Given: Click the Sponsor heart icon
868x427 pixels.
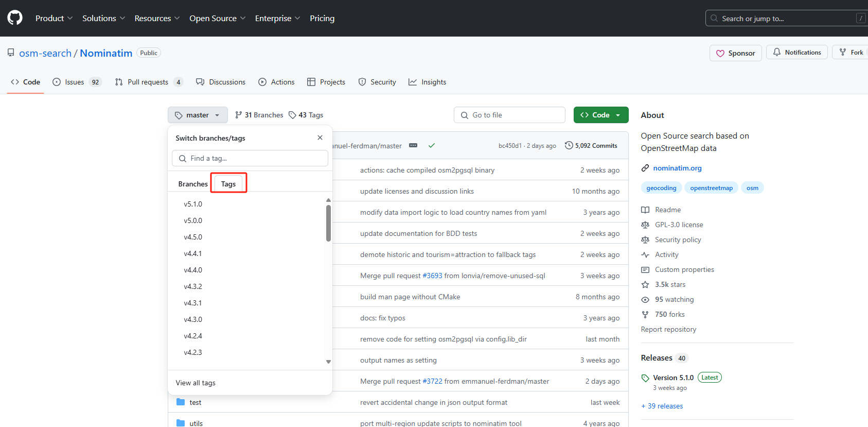Looking at the screenshot, I should 720,53.
